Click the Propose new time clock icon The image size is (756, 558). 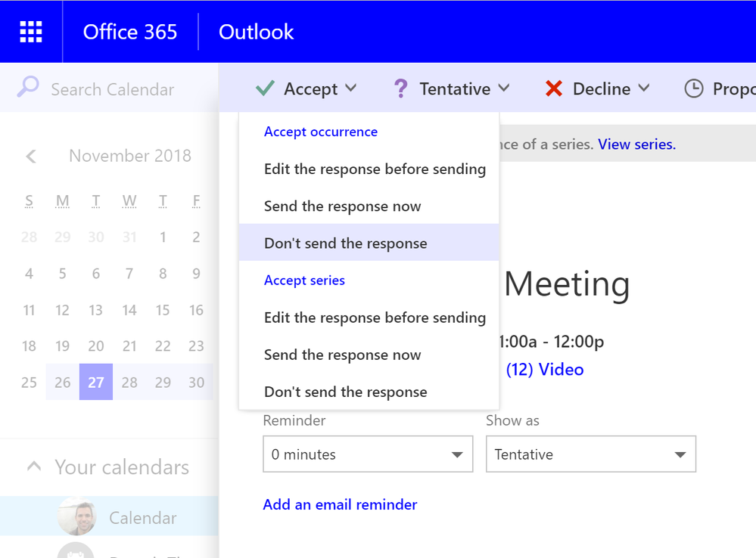tap(694, 88)
